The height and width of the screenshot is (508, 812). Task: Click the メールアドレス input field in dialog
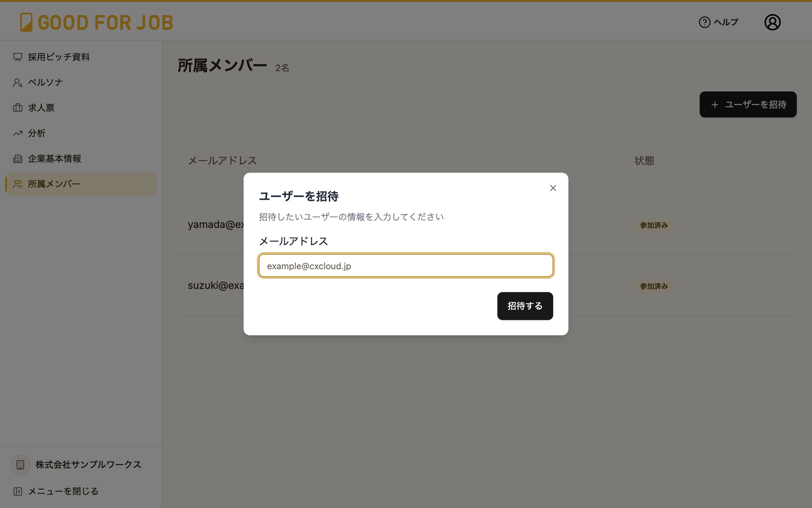pyautogui.click(x=406, y=266)
